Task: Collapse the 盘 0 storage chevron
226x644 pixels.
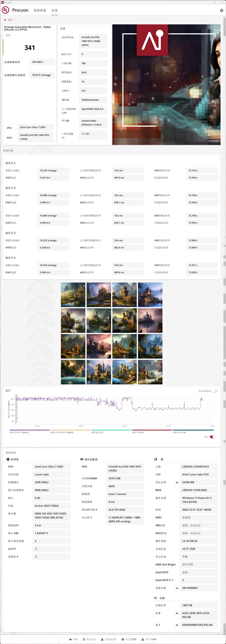Action: coord(177,613)
